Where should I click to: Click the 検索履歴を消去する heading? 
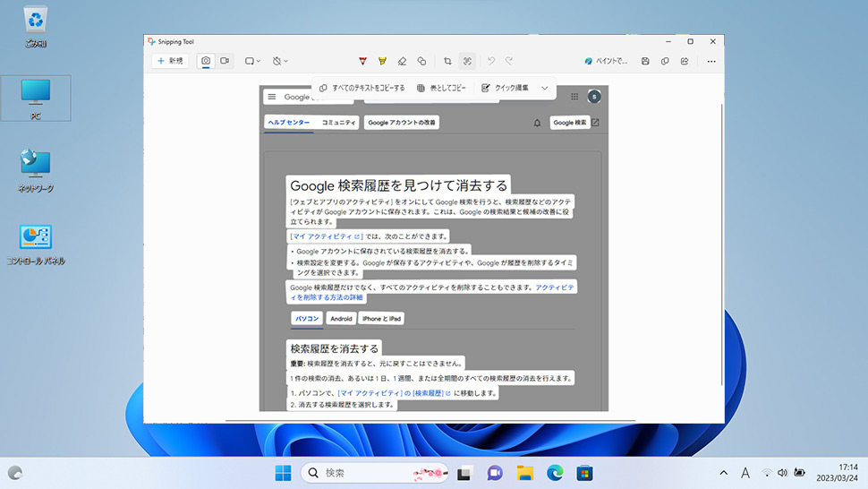coord(335,348)
